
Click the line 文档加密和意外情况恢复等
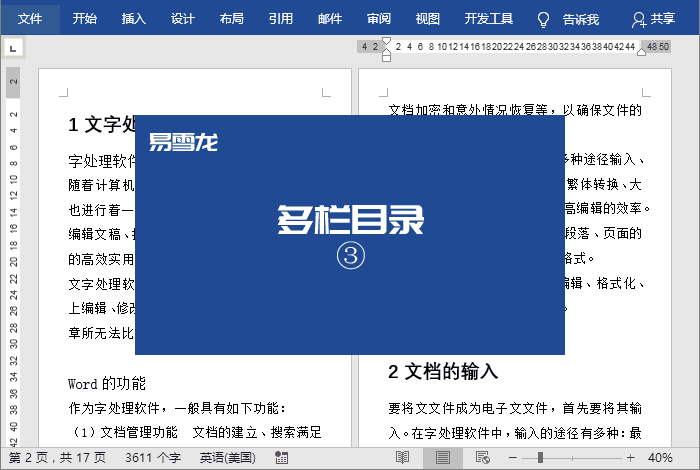[x=515, y=110]
